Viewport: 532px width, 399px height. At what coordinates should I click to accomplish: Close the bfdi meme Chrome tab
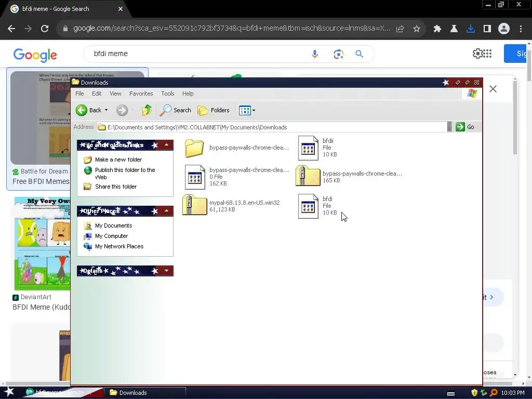(x=121, y=9)
